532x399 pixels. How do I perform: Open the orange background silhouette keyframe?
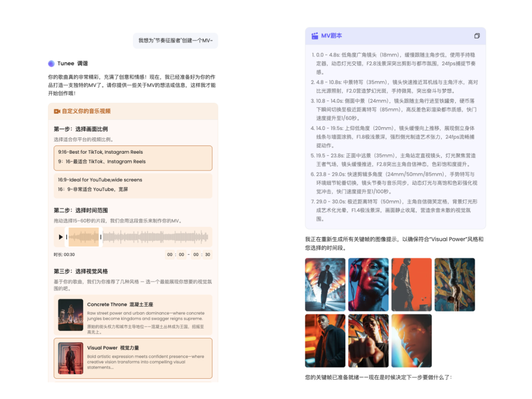pyautogui.click(x=411, y=285)
